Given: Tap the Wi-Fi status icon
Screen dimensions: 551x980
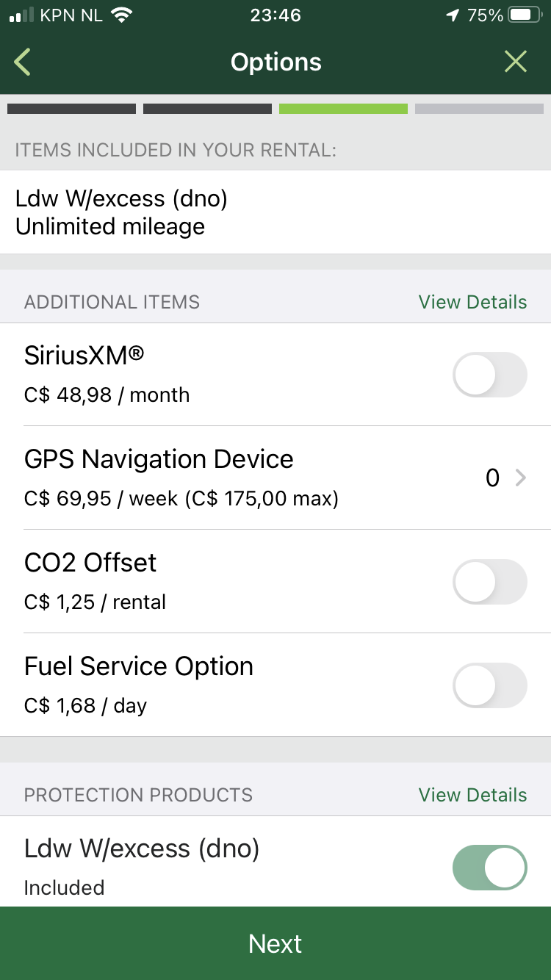Looking at the screenshot, I should click(x=122, y=15).
